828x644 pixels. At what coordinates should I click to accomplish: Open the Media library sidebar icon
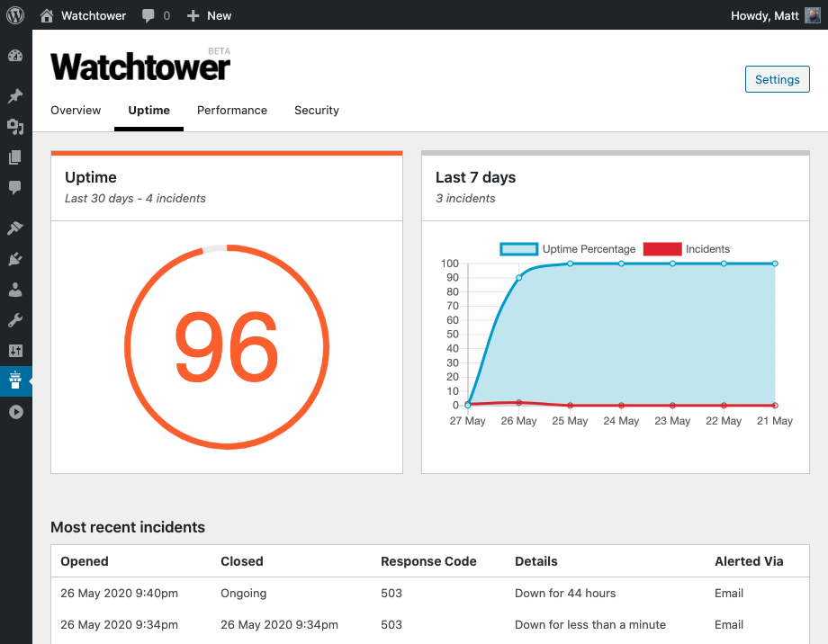(15, 127)
